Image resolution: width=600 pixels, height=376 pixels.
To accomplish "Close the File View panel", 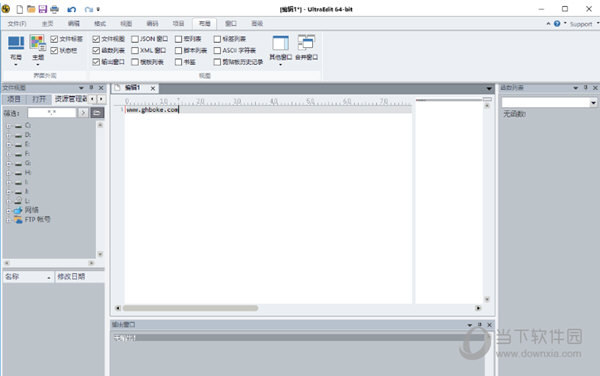I will [101, 88].
